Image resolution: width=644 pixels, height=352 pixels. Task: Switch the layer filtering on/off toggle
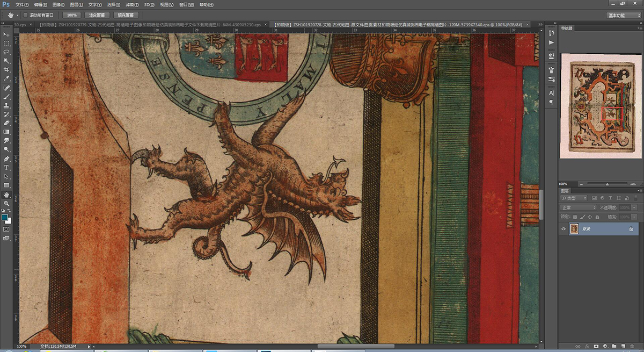point(636,198)
